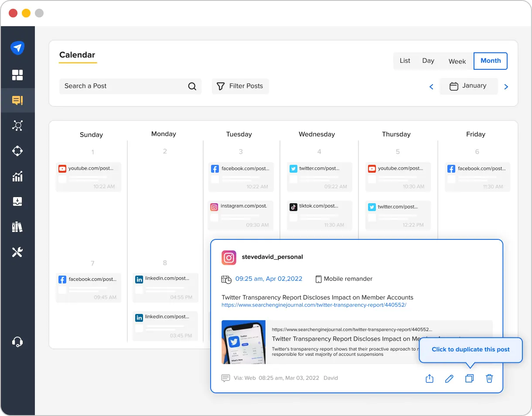Open the Filter Posts panel
Viewport: 532px width, 416px height.
tap(240, 86)
